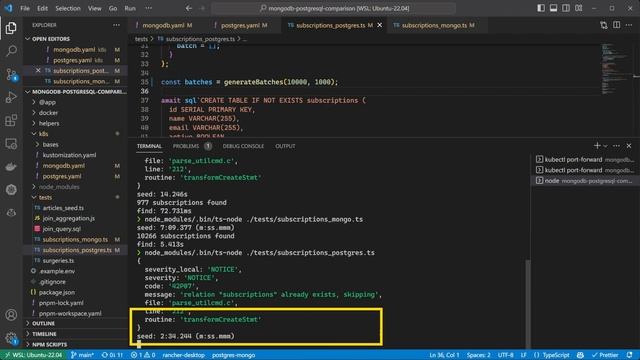Viewport: 640px width, 360px height.
Task: Open the View menu
Action: [x=95, y=8]
